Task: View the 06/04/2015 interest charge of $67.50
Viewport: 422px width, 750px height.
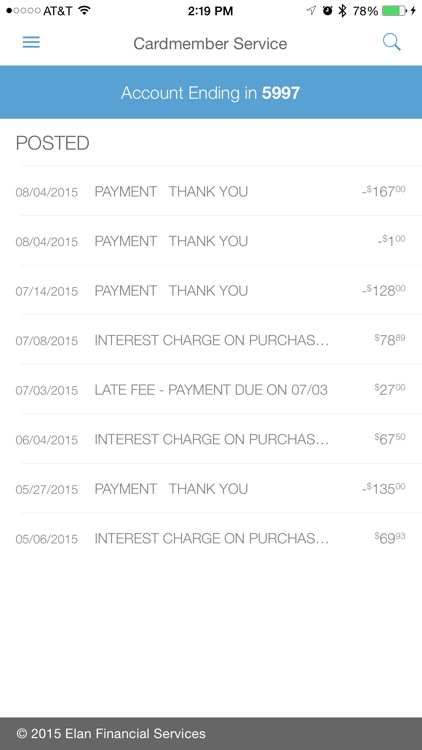Action: 211,439
